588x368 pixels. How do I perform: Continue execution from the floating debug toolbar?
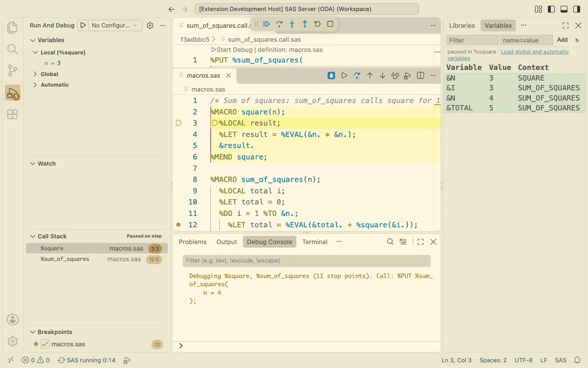click(x=267, y=24)
